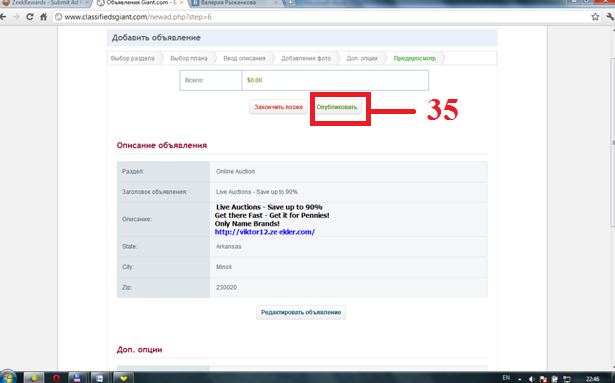Switch to the ZeekRewards Submit Ad tab
Viewport: 615px width, 383px height.
pos(45,3)
